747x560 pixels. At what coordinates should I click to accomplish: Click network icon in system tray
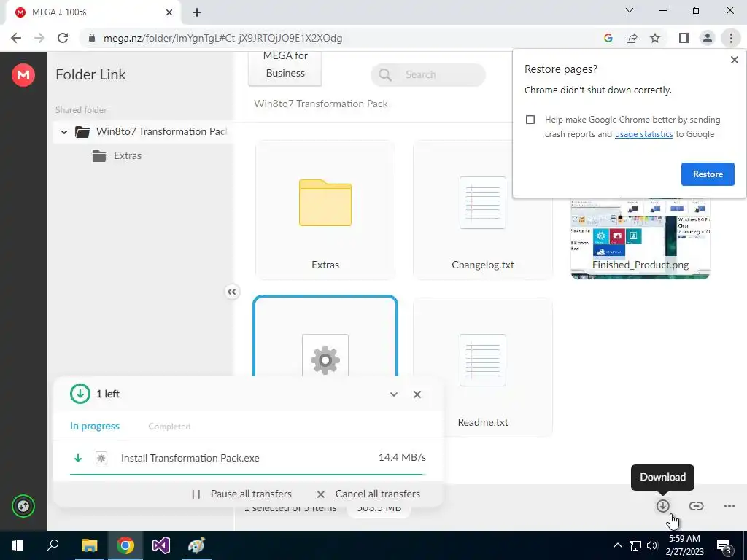(x=635, y=545)
